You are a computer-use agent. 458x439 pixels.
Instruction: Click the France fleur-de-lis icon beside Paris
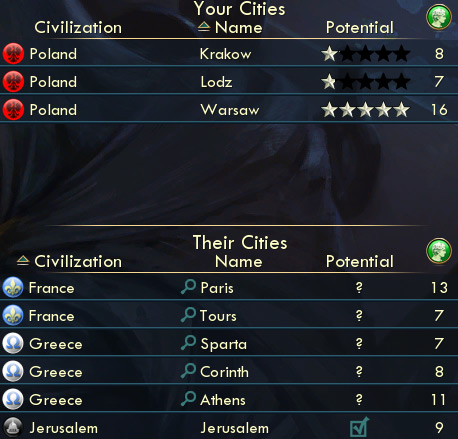[x=13, y=287]
